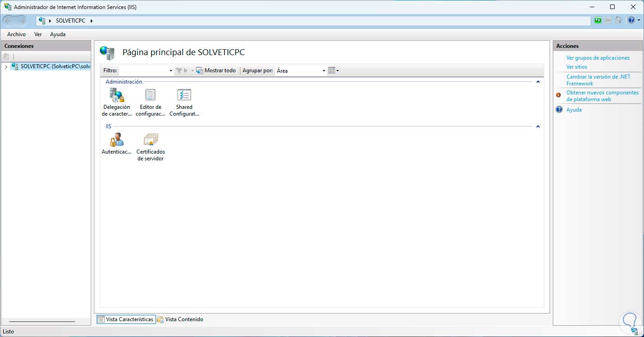Click the home icon in the address bar
The width and height of the screenshot is (644, 337).
[619, 20]
